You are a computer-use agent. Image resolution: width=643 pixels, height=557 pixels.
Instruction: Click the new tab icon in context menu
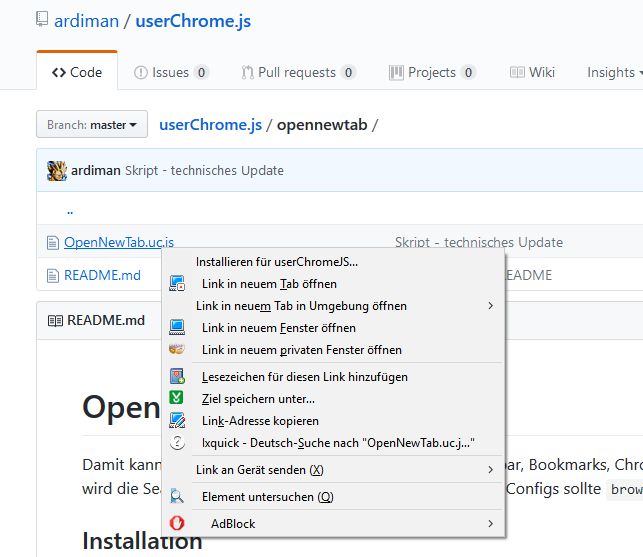pos(177,283)
